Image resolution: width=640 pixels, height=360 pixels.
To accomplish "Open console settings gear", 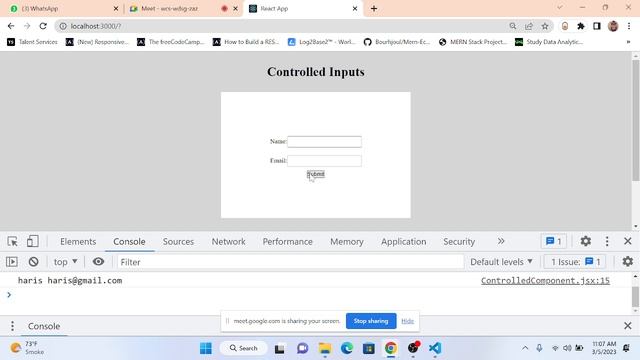I will click(x=628, y=262).
